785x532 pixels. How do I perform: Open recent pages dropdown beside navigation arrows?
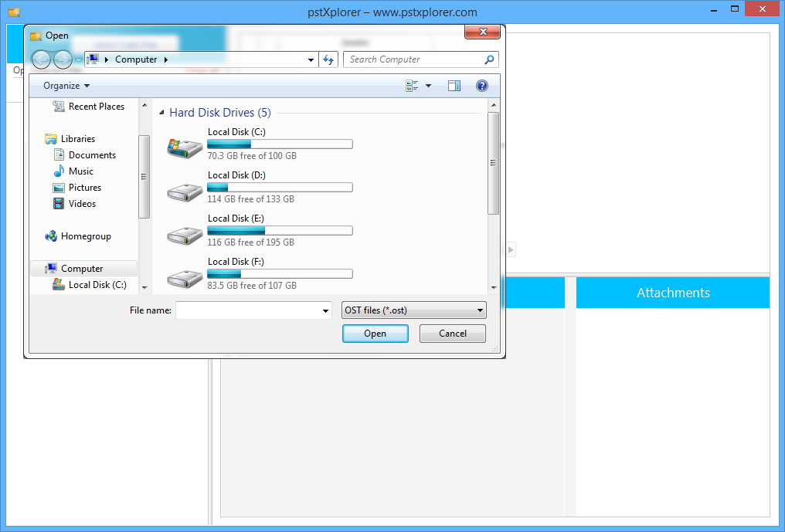tap(78, 59)
